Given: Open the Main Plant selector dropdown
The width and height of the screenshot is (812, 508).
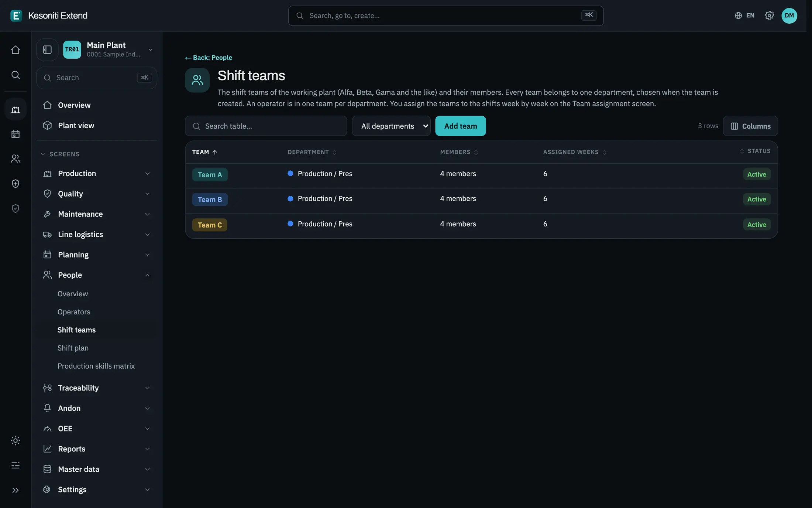Looking at the screenshot, I should click(x=109, y=50).
